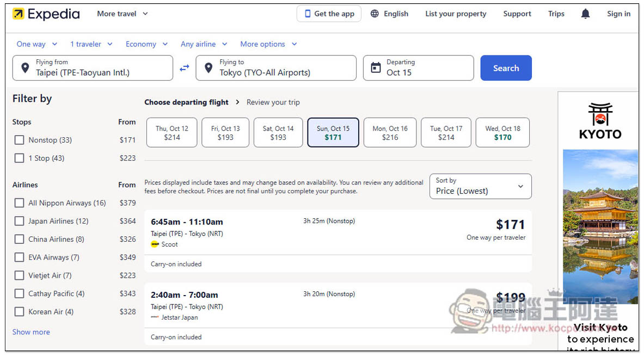Click the location pin in the Flying from field
Image resolution: width=644 pixels, height=355 pixels.
[x=24, y=68]
